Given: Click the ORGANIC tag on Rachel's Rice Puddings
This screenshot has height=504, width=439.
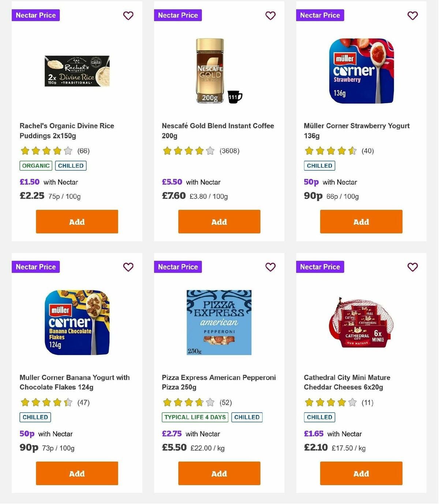Looking at the screenshot, I should (x=35, y=165).
